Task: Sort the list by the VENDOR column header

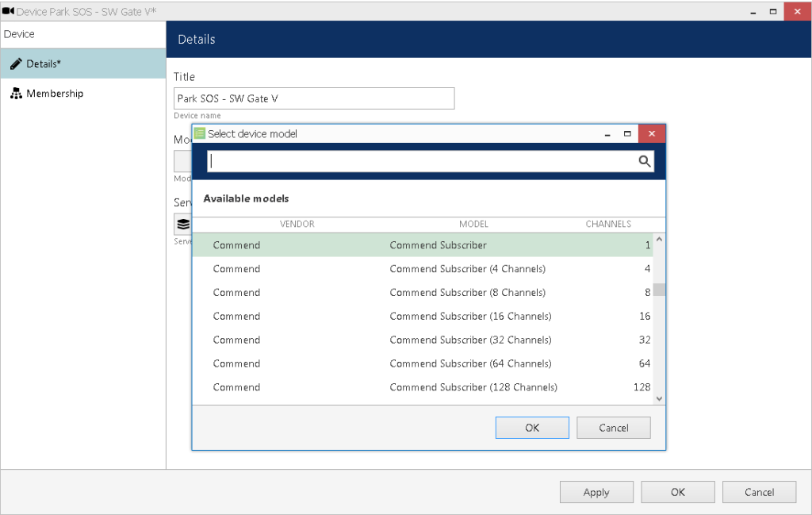Action: coord(297,224)
